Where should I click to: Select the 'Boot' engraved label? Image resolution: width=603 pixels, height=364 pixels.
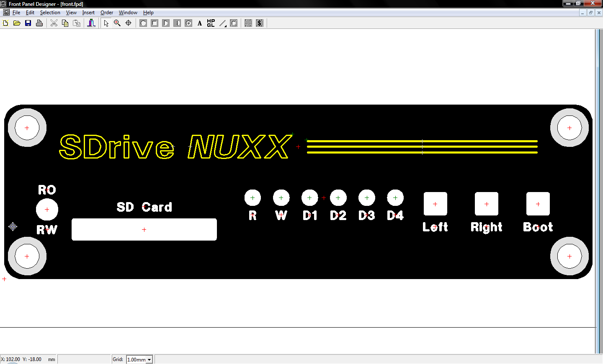pyautogui.click(x=538, y=227)
